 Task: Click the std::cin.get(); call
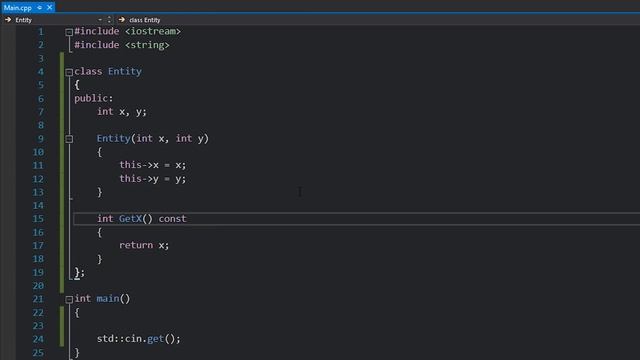(139, 339)
